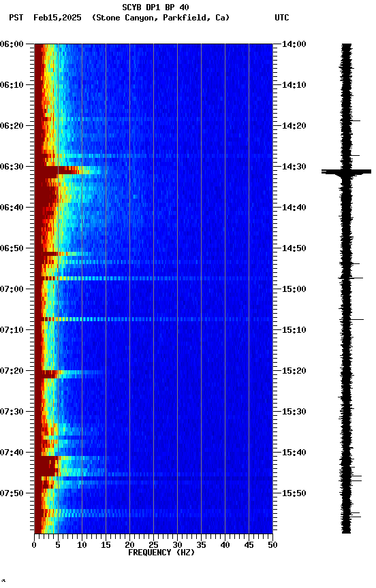Screen dimensions: 376x588
Task: Click the 'PST' timezone label
Action: (16, 18)
